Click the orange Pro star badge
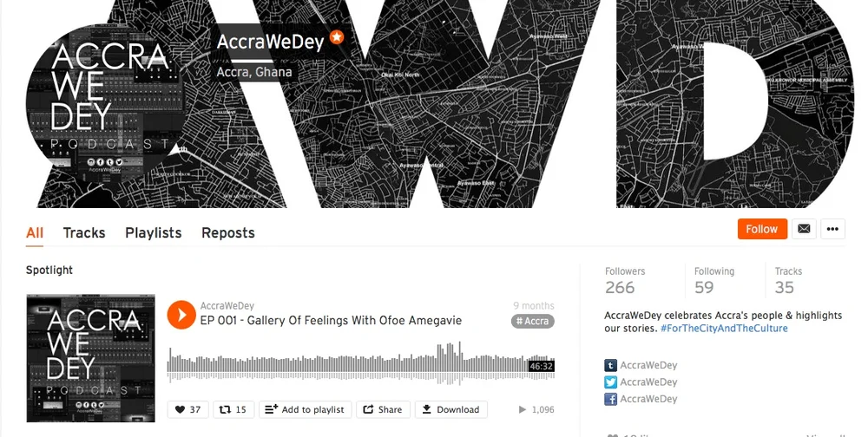The width and height of the screenshot is (868, 437). tap(337, 37)
